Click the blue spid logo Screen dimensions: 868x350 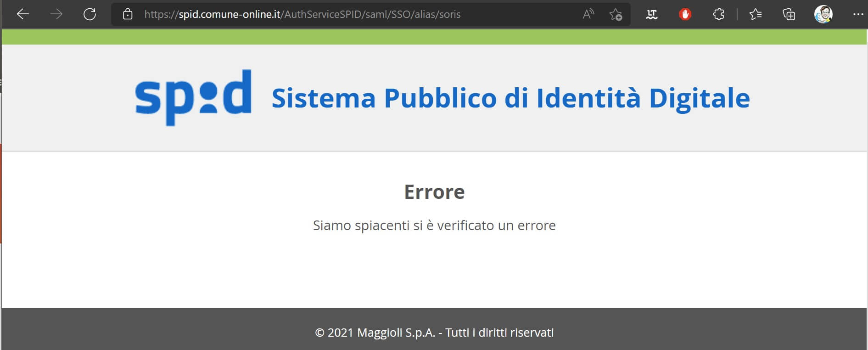193,97
